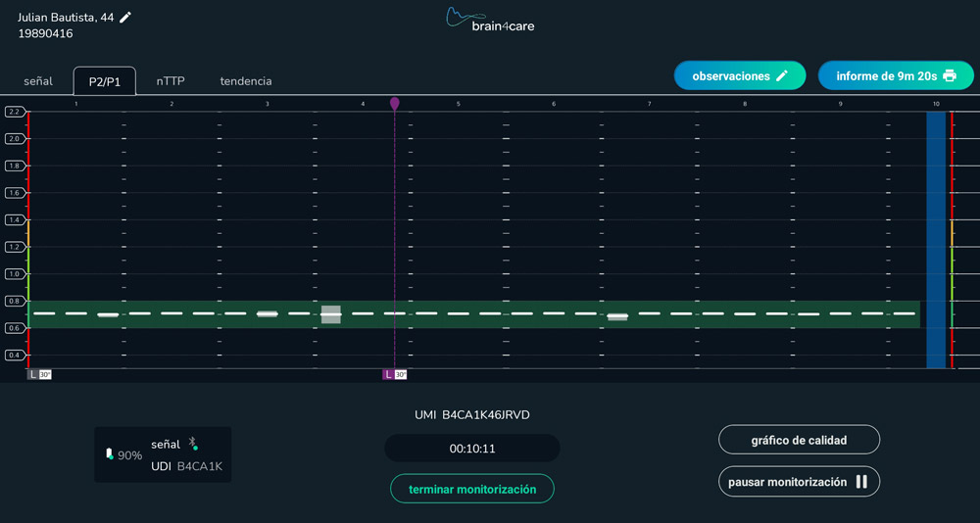Open gráfico de calidad
Image resolution: width=980 pixels, height=523 pixels.
[x=799, y=440]
